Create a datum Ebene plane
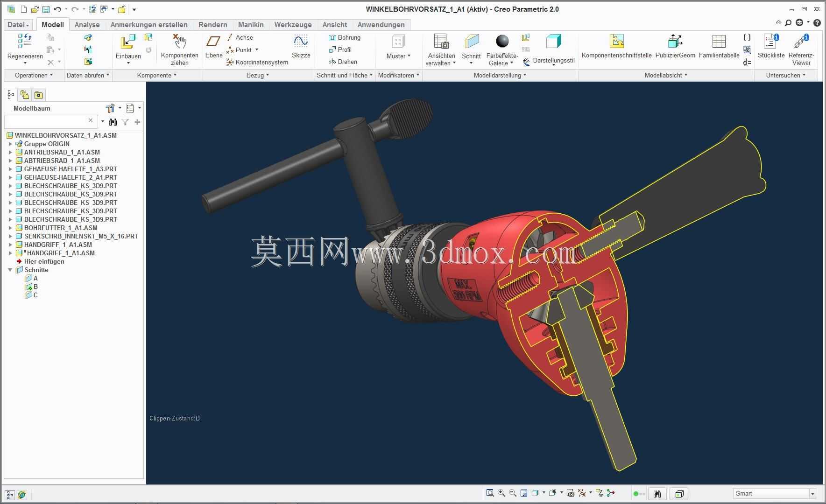The width and height of the screenshot is (826, 504). click(x=213, y=46)
